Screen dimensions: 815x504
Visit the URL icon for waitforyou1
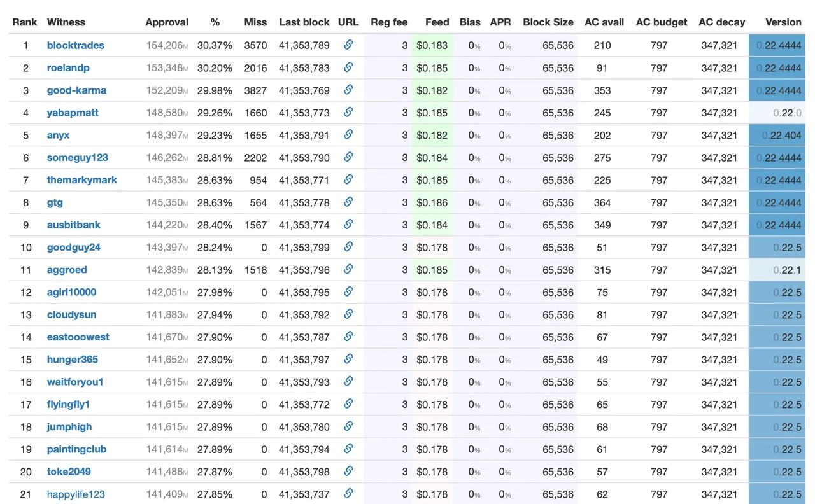[x=348, y=381]
